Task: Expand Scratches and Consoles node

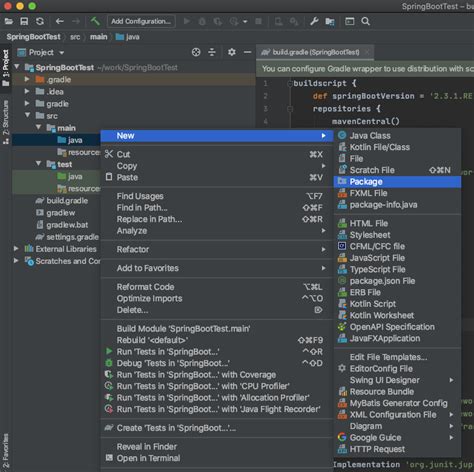Action: coord(16,261)
